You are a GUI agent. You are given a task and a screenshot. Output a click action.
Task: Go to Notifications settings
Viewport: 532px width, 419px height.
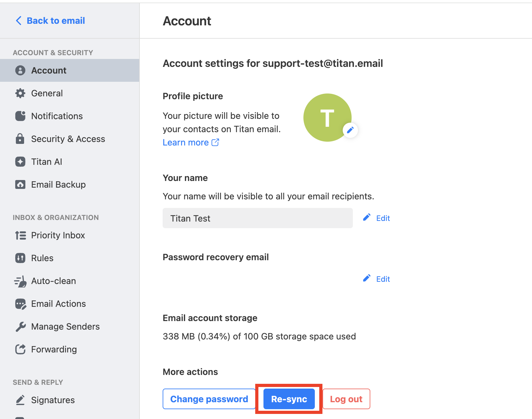click(x=70, y=116)
